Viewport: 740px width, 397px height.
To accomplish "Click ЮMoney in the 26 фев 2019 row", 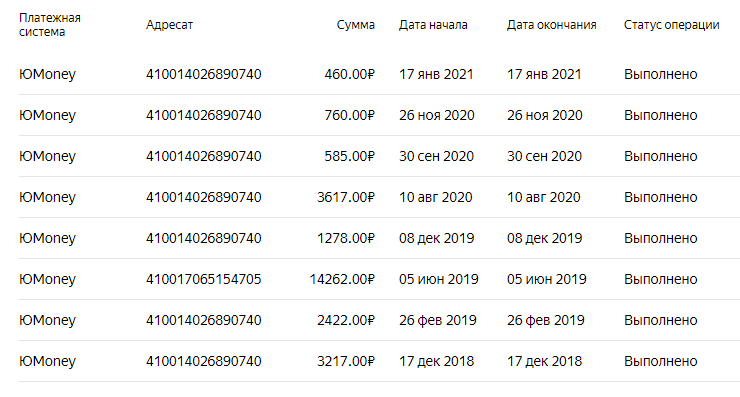I will coord(47,321).
